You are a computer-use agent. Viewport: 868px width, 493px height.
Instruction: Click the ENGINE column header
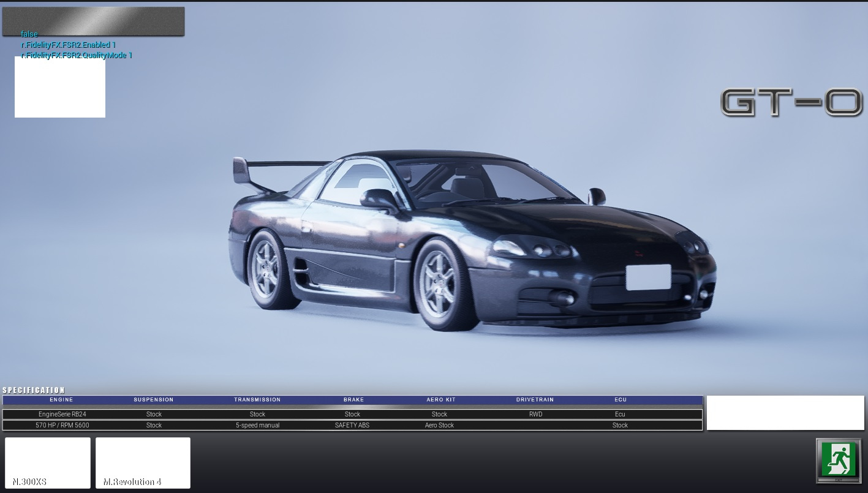[61, 400]
